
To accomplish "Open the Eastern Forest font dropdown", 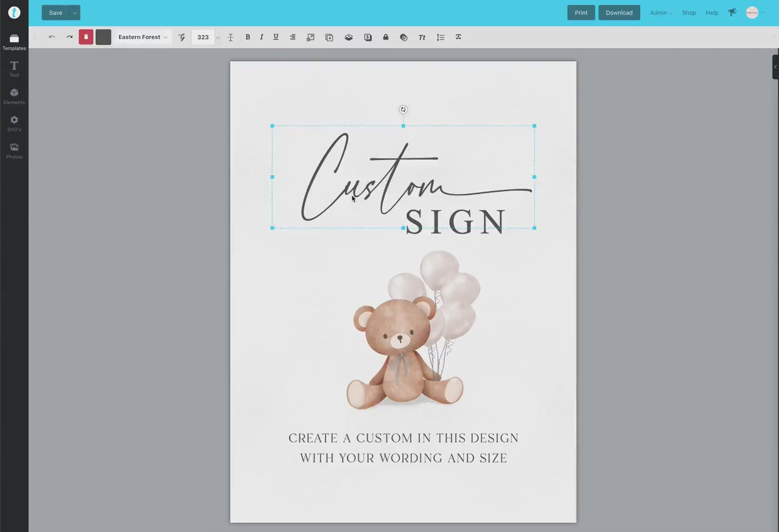I will coord(142,37).
